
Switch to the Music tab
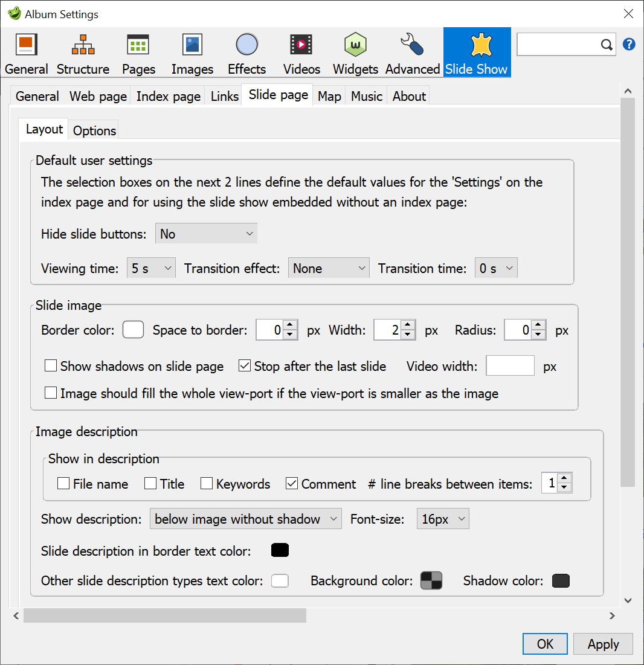(x=366, y=96)
